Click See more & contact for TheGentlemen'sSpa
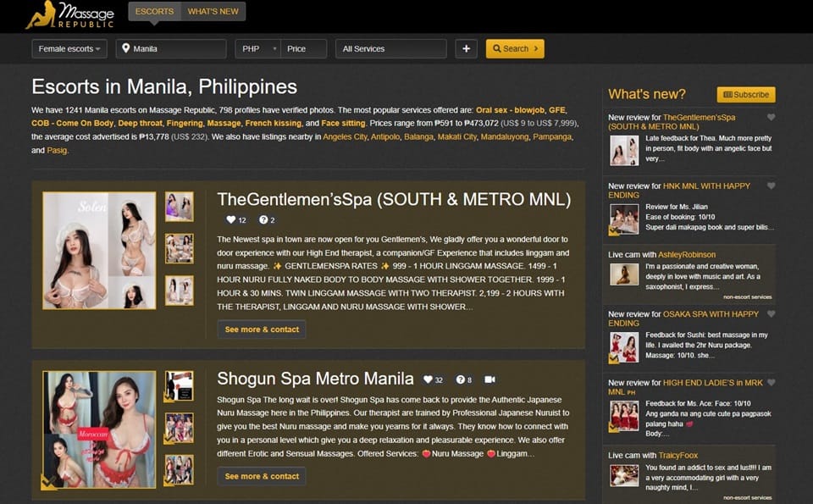The width and height of the screenshot is (813, 504). (262, 330)
